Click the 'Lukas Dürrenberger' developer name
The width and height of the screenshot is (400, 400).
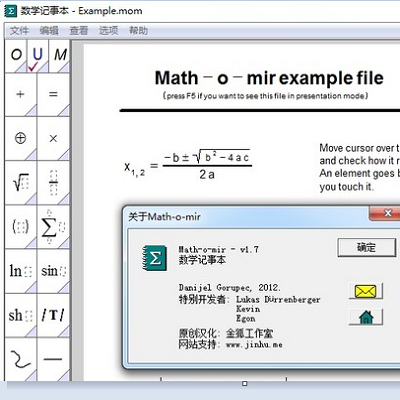278,299
